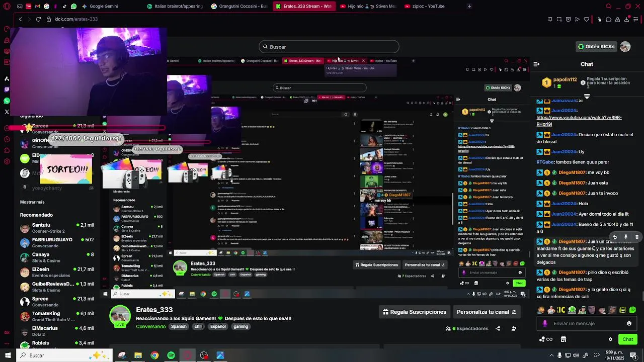Open chat settings gear icon
Screen dimensions: 644x362
[610, 339]
